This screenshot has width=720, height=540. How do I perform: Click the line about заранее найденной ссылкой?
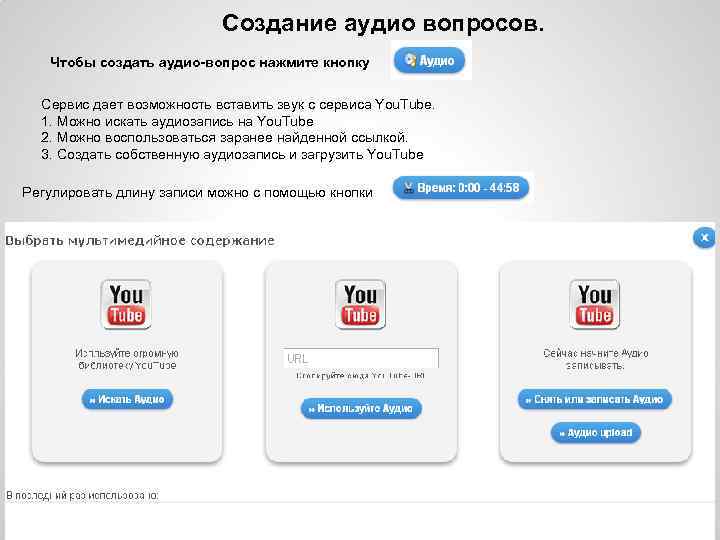coord(224,138)
